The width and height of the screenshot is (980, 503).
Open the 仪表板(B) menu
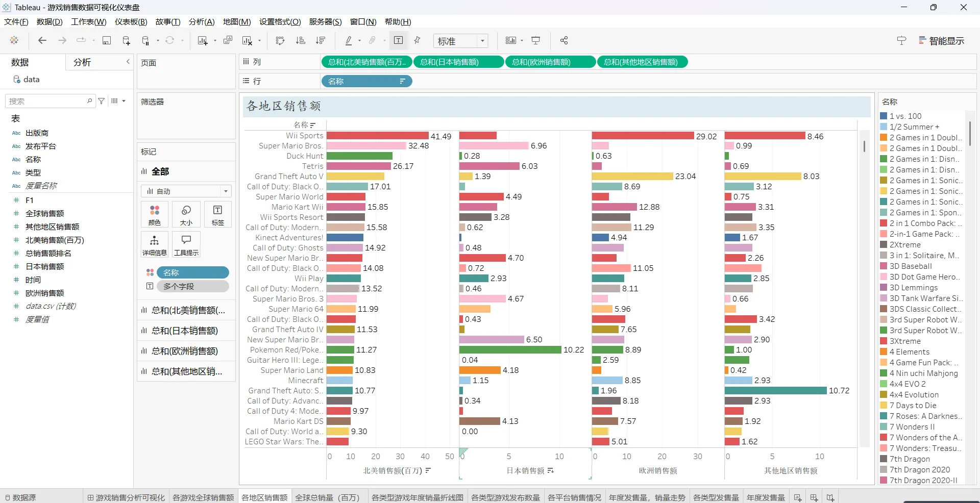pyautogui.click(x=131, y=21)
